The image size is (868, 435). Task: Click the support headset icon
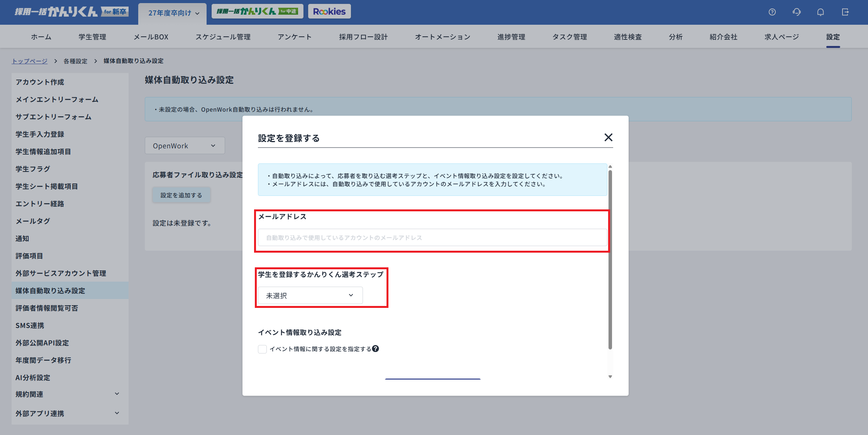(796, 12)
